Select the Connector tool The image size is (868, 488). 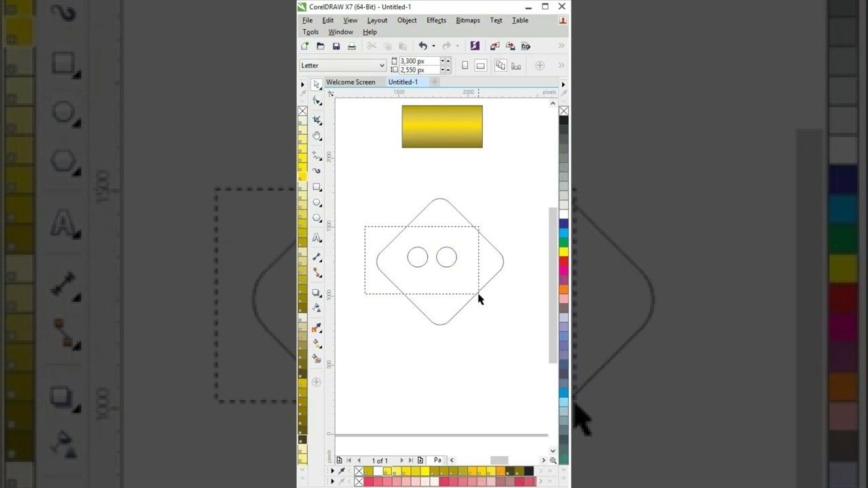coord(317,273)
